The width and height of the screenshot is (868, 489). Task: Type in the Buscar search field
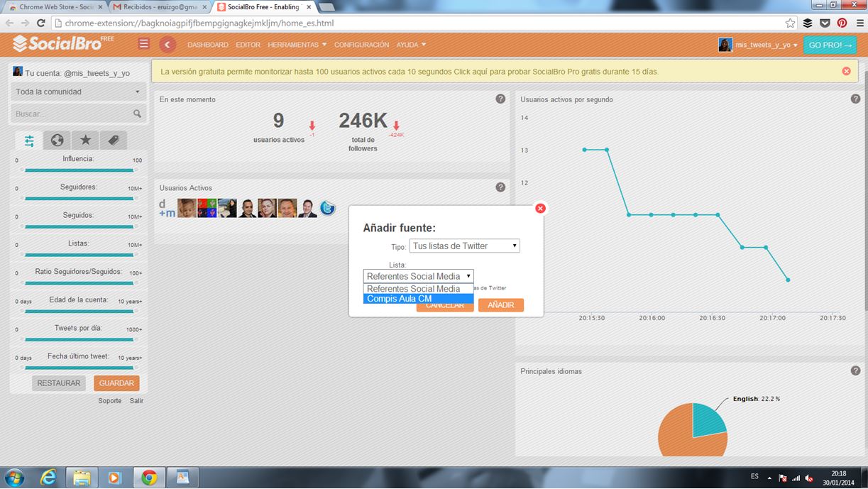point(71,114)
